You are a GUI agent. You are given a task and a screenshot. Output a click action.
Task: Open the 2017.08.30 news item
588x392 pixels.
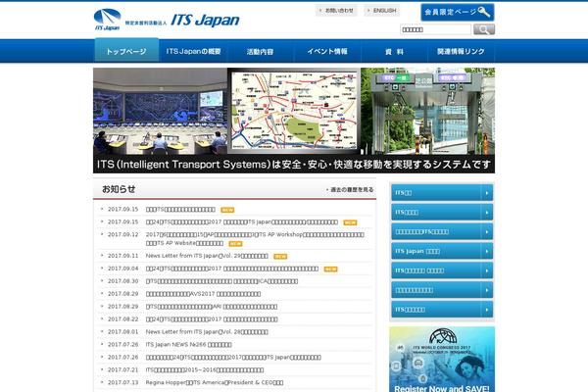pyautogui.click(x=221, y=281)
